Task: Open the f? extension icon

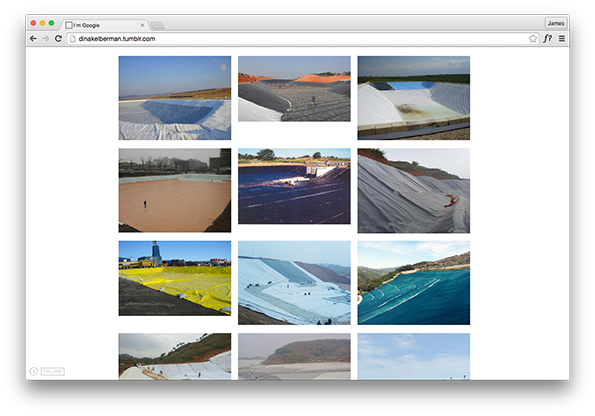Action: [x=548, y=38]
